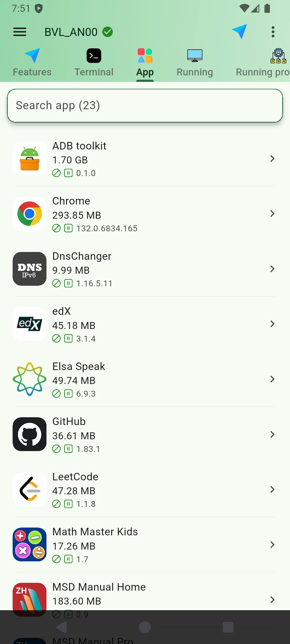This screenshot has height=644, width=290.
Task: Tap the DnsChanger app icon
Action: coord(30,269)
